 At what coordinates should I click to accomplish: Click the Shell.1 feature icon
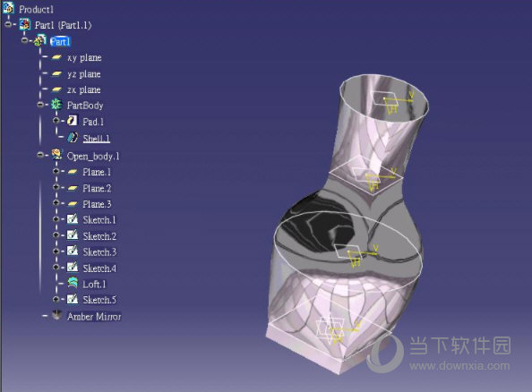[x=73, y=137]
